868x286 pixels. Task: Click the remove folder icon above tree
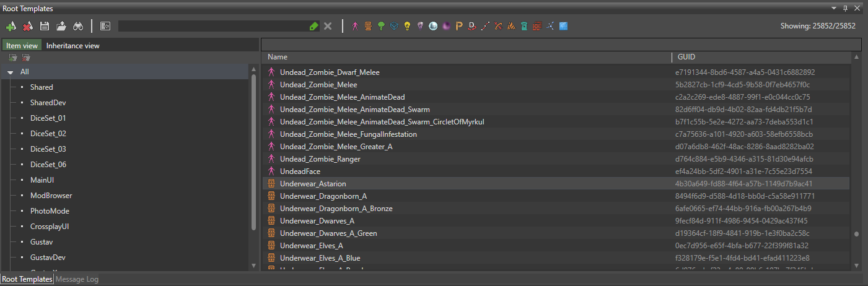point(26,58)
